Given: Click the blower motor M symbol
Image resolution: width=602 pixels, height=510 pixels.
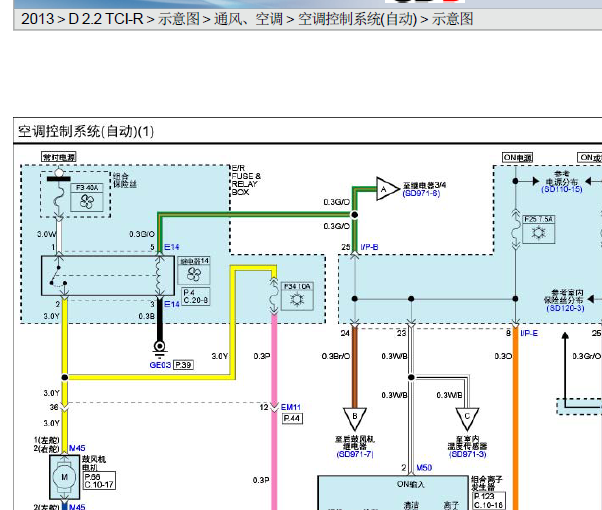Looking at the screenshot, I should tap(64, 477).
